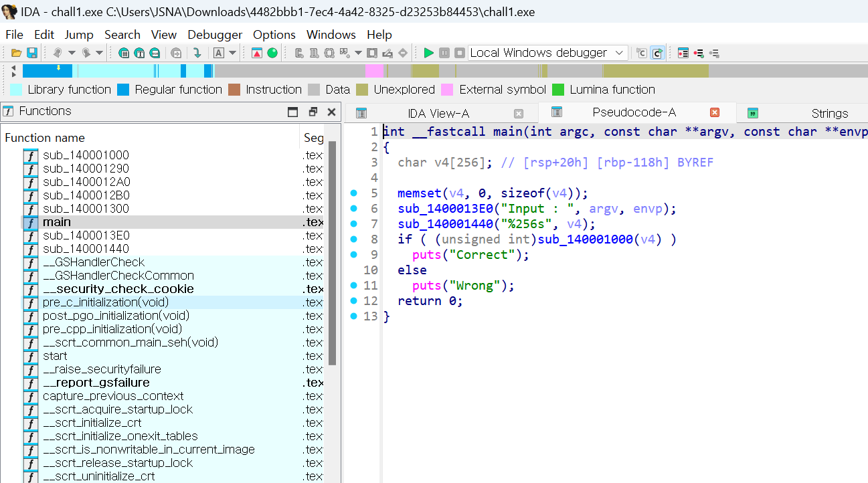This screenshot has height=483, width=868.
Task: Start the debugger with the green play icon
Action: tap(429, 53)
